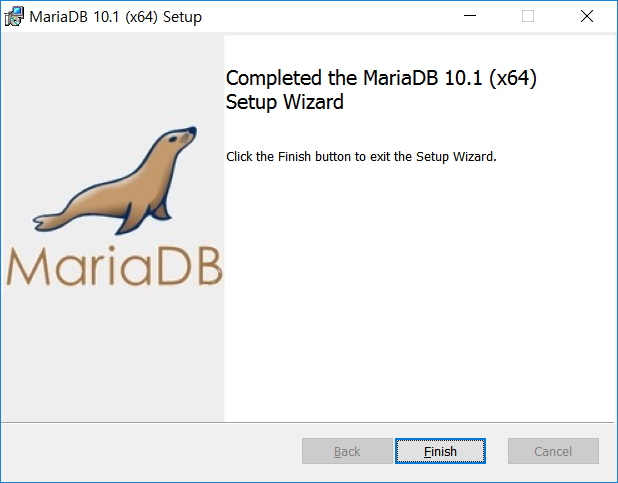
Task: Click the brown MariaDB wordmark under the seal
Action: (114, 266)
